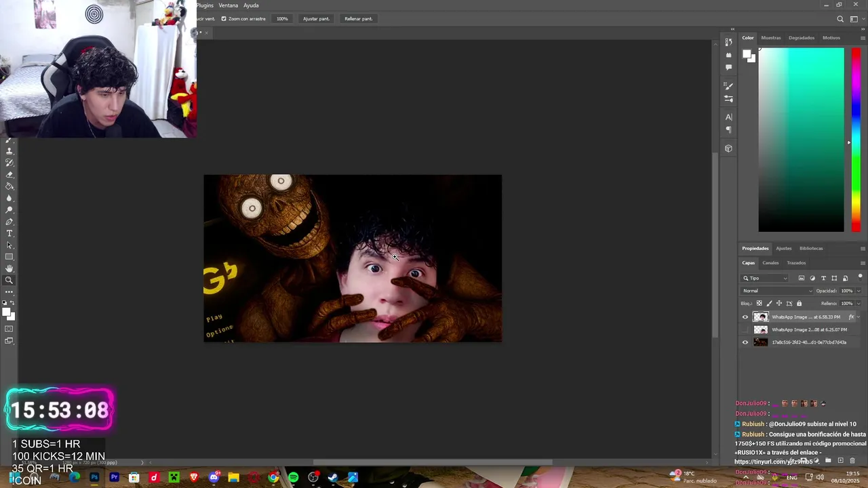Image resolution: width=868 pixels, height=488 pixels.
Task: Toggle layer filtering on/off switch
Action: click(x=860, y=277)
